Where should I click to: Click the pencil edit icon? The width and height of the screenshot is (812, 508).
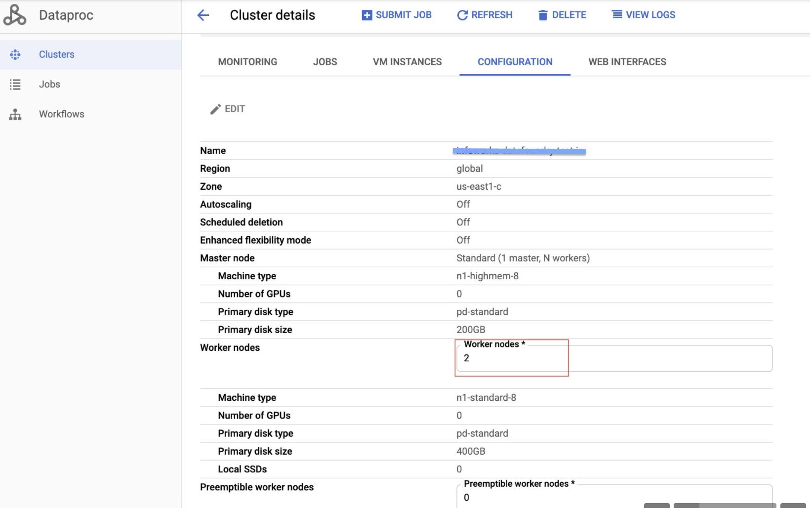[x=215, y=109]
